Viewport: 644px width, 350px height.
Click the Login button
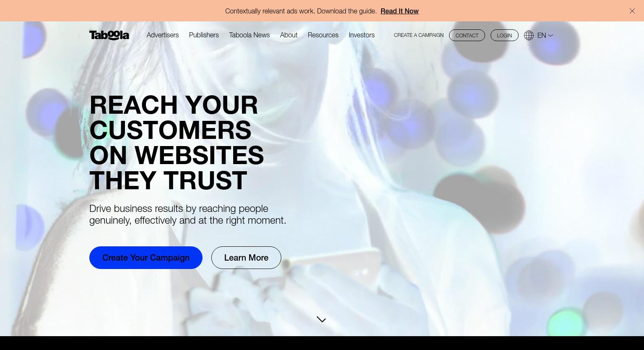tap(504, 35)
